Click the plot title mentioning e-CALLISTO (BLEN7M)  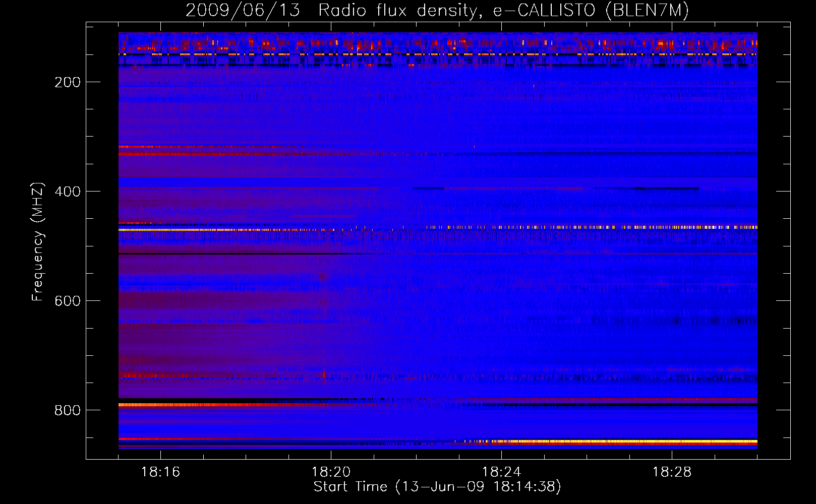point(437,10)
